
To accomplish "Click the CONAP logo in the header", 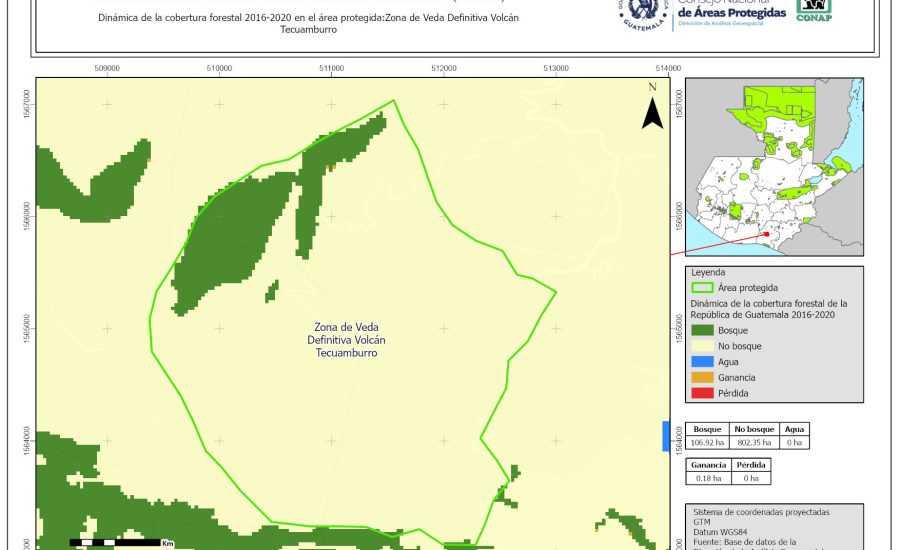I will pyautogui.click(x=813, y=11).
